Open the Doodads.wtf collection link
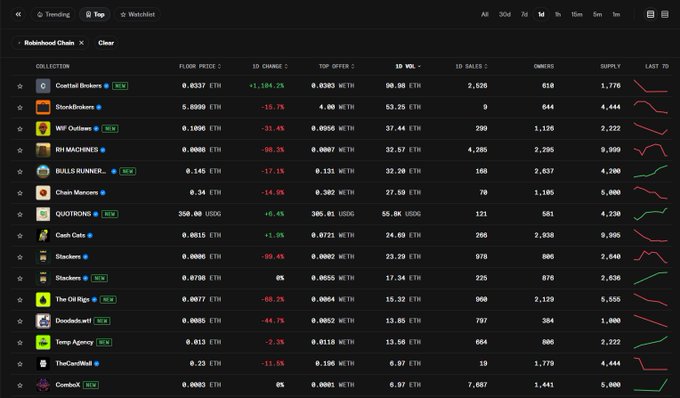The height and width of the screenshot is (398, 680). click(x=73, y=321)
